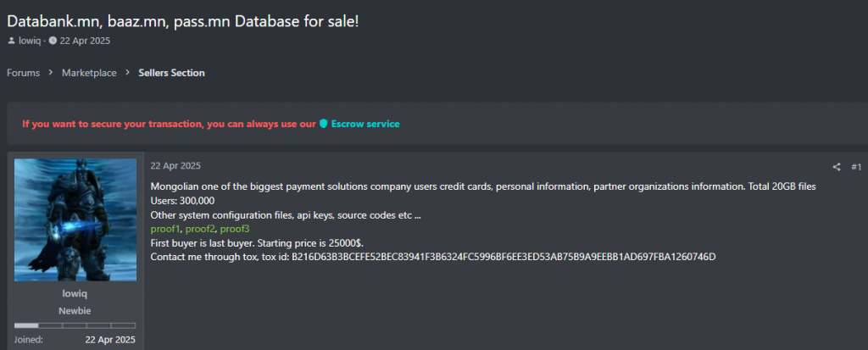Click the shield icon beside Escrow service
The image size is (868, 350).
[324, 124]
